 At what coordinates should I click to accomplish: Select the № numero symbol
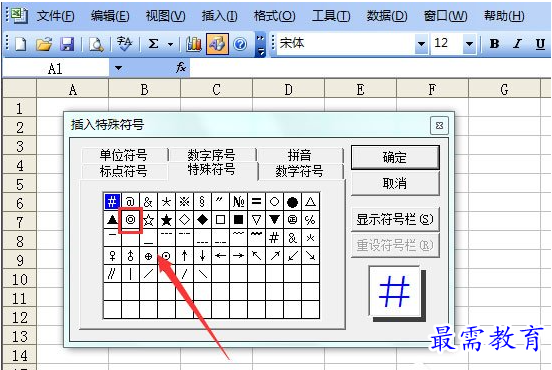point(238,202)
